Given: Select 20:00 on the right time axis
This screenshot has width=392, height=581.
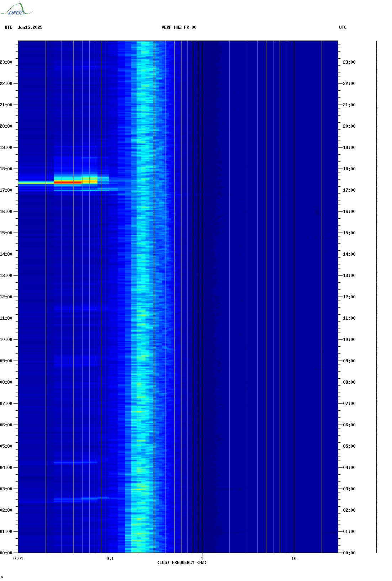Looking at the screenshot, I should pos(349,126).
